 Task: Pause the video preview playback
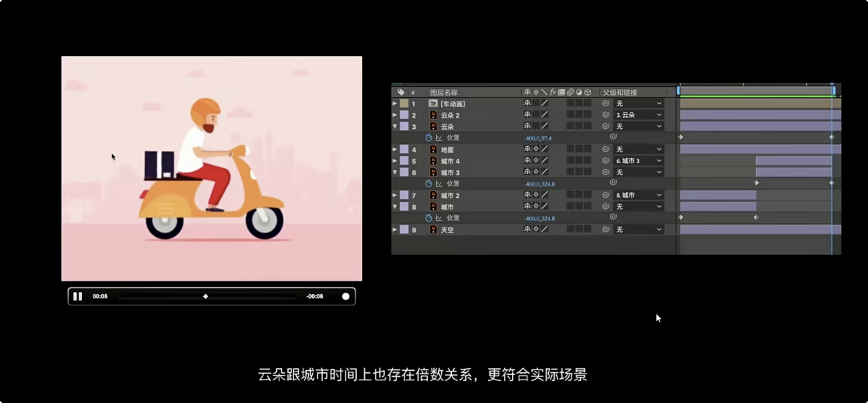78,297
